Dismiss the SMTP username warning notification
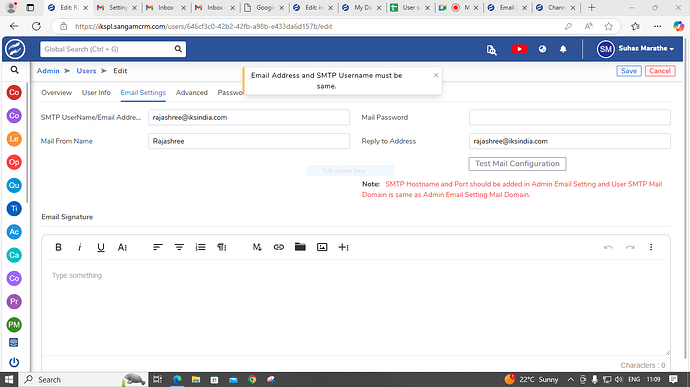This screenshot has height=387, width=690. coord(436,75)
